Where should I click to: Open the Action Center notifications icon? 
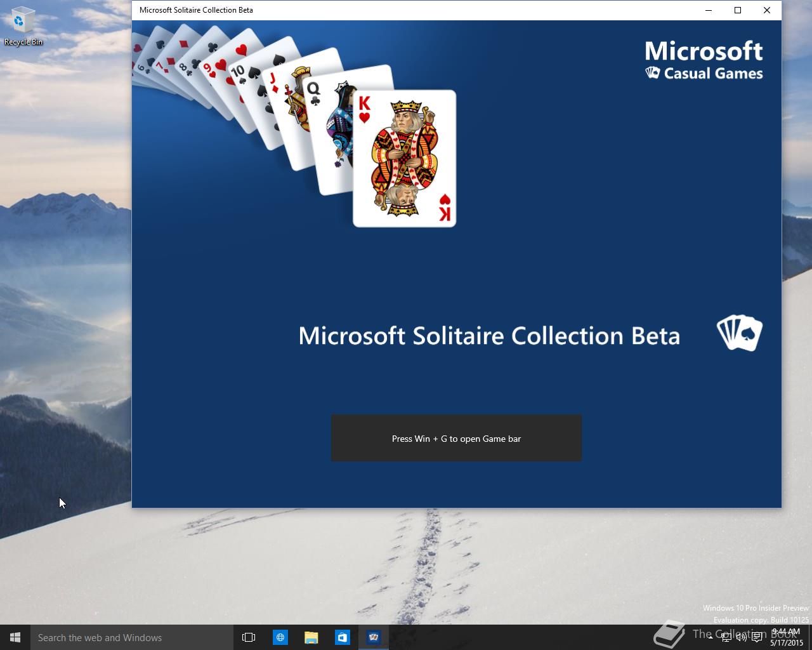click(757, 638)
